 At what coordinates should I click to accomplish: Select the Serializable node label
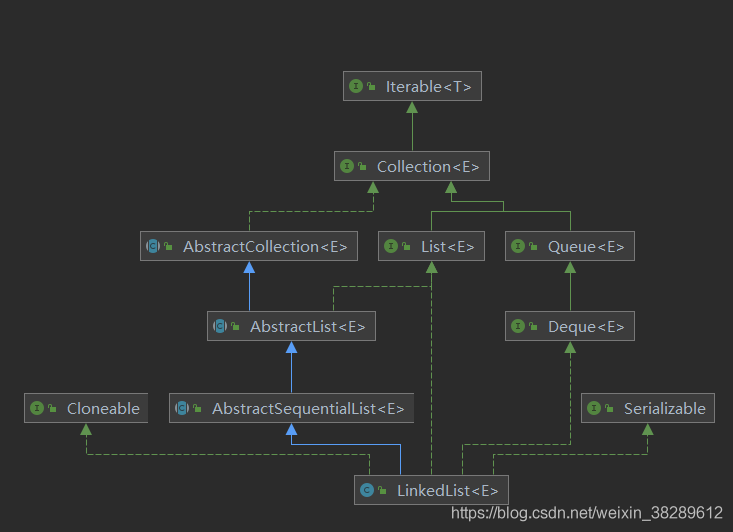665,409
